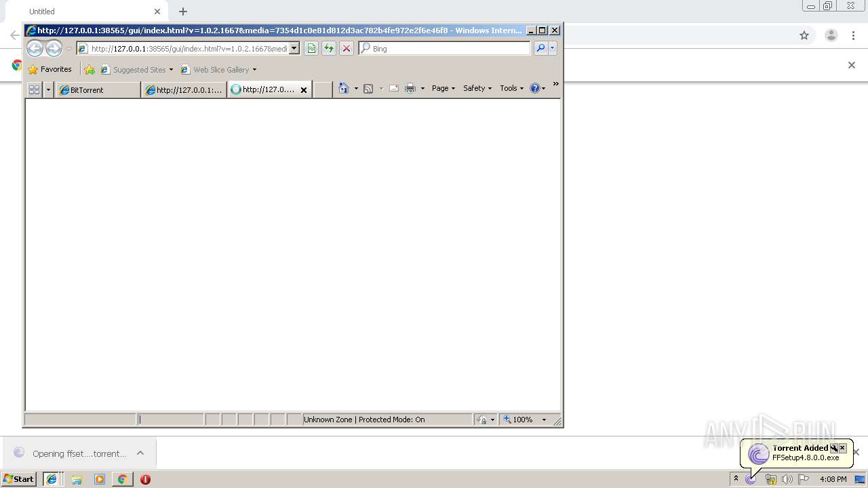Expand the download item options chevron
The width and height of the screenshot is (868, 488).
point(140,453)
